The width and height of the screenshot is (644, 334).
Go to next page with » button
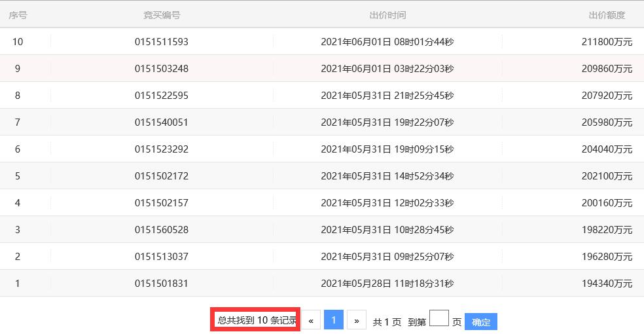click(x=357, y=320)
